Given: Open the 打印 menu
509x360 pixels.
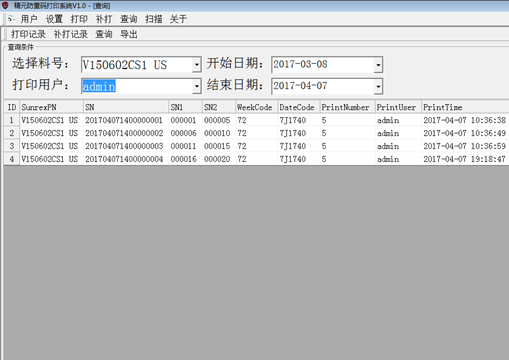Looking at the screenshot, I should (x=79, y=19).
